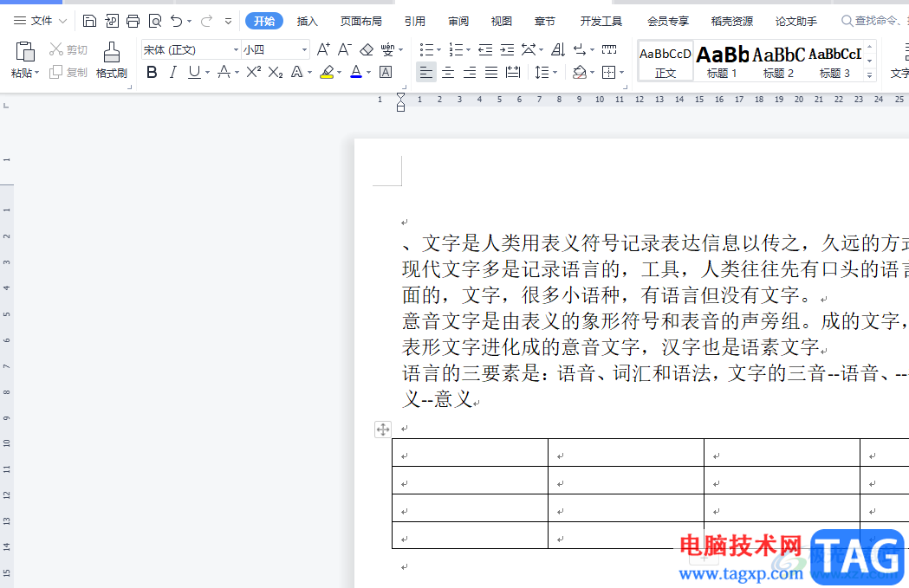Undo the last action
This screenshot has width=909, height=588.
tap(177, 22)
